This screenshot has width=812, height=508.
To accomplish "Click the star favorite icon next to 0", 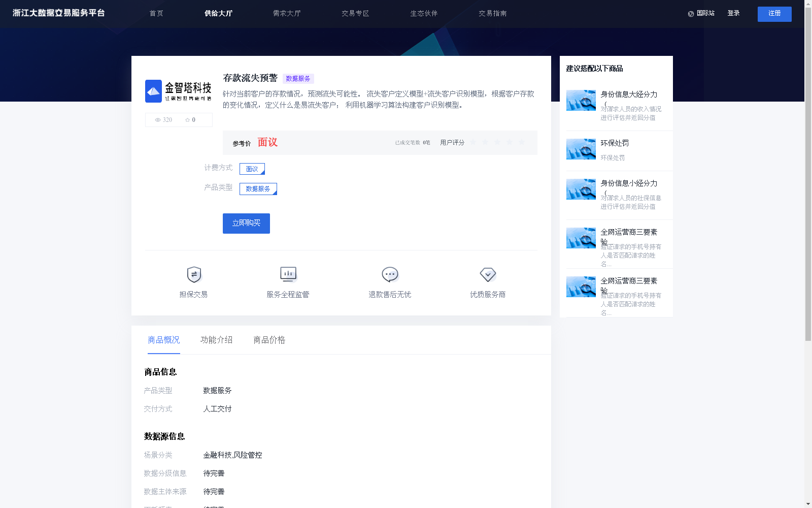I will click(187, 120).
